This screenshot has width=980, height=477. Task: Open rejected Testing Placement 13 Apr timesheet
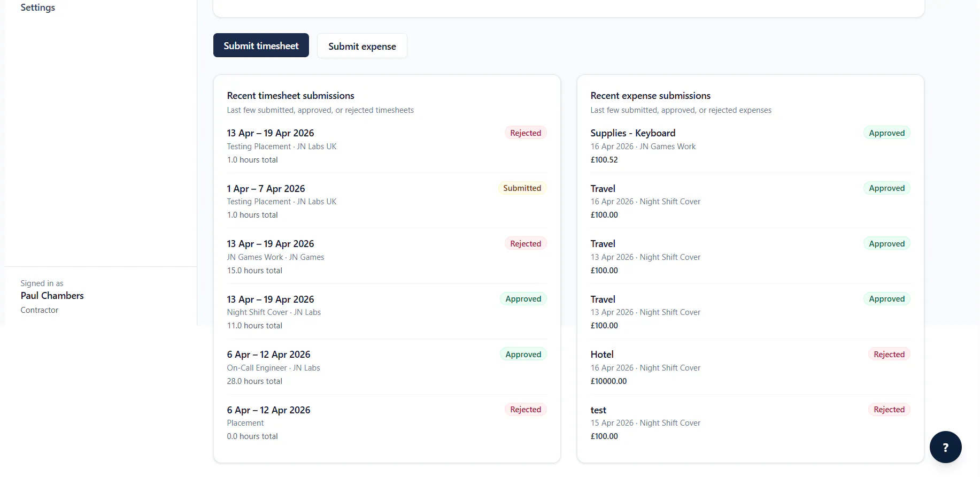(387, 146)
